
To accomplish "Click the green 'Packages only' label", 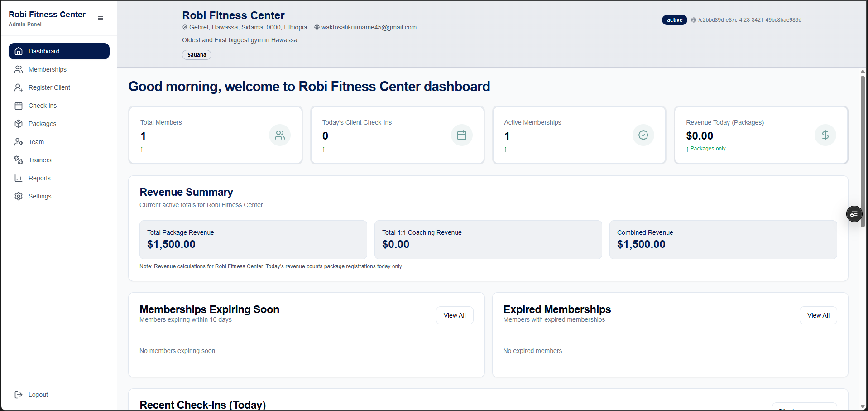I will tap(708, 149).
